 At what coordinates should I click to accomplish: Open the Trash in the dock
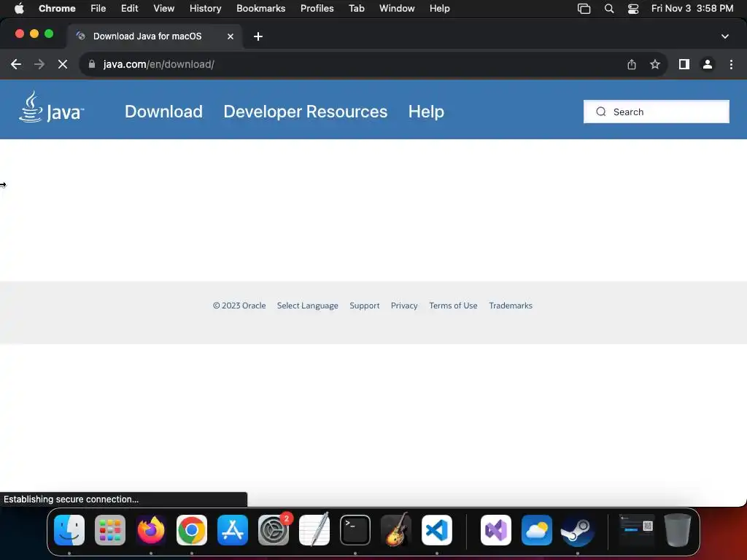tap(677, 530)
